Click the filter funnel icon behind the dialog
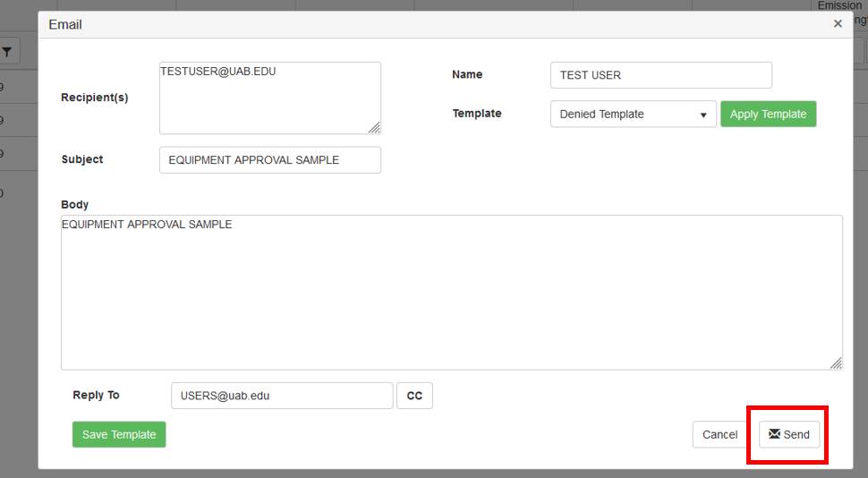Viewport: 868px width, 478px height. [x=7, y=53]
